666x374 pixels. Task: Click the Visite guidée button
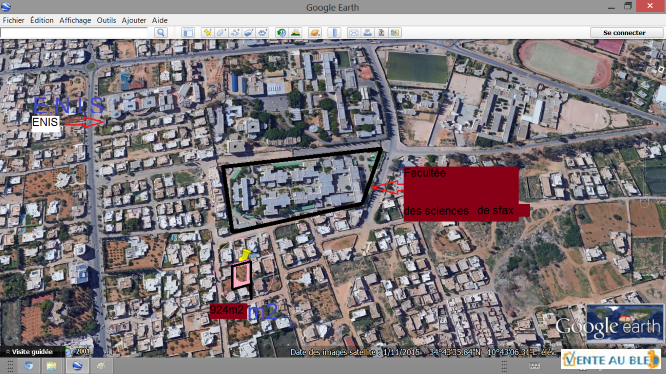(29, 352)
